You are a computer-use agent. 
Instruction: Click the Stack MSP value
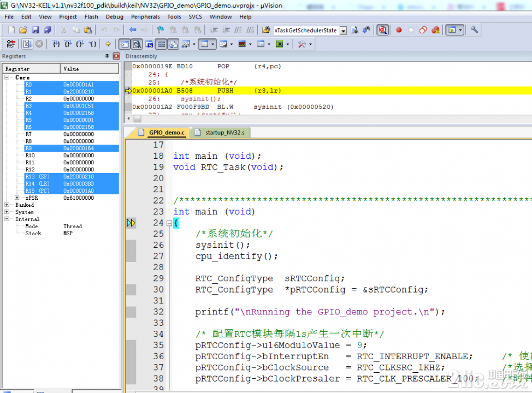point(68,233)
